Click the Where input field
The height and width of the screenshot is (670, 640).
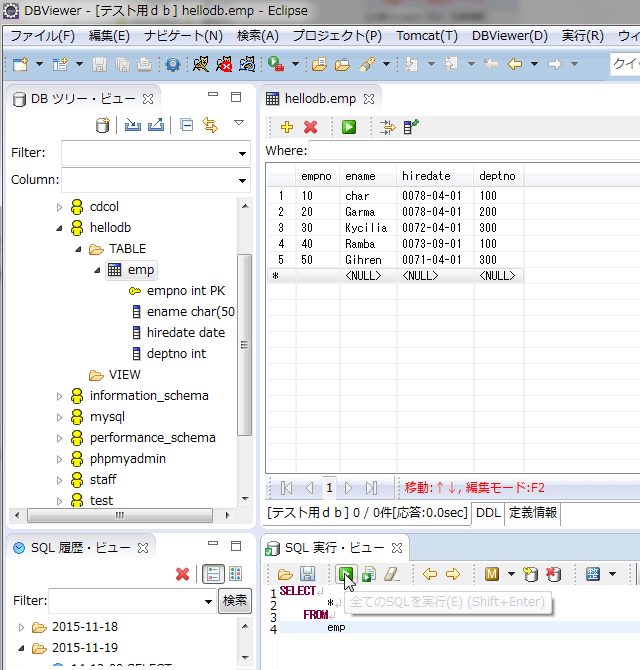(x=474, y=151)
